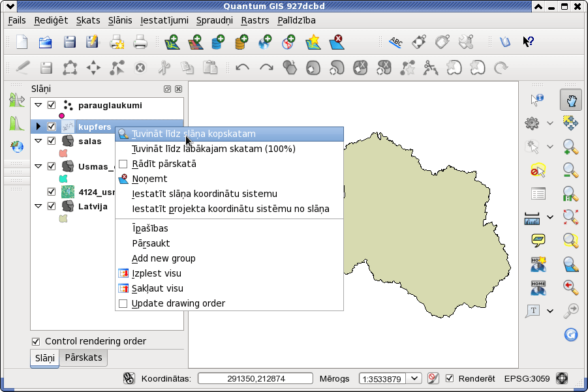Click the stop rendering status button
This screenshot has height=392, width=588.
pos(433,378)
